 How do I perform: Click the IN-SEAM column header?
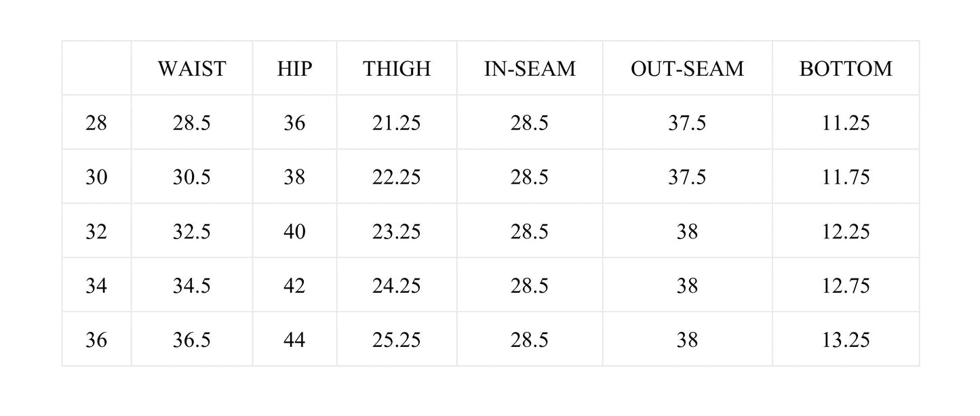(x=529, y=68)
